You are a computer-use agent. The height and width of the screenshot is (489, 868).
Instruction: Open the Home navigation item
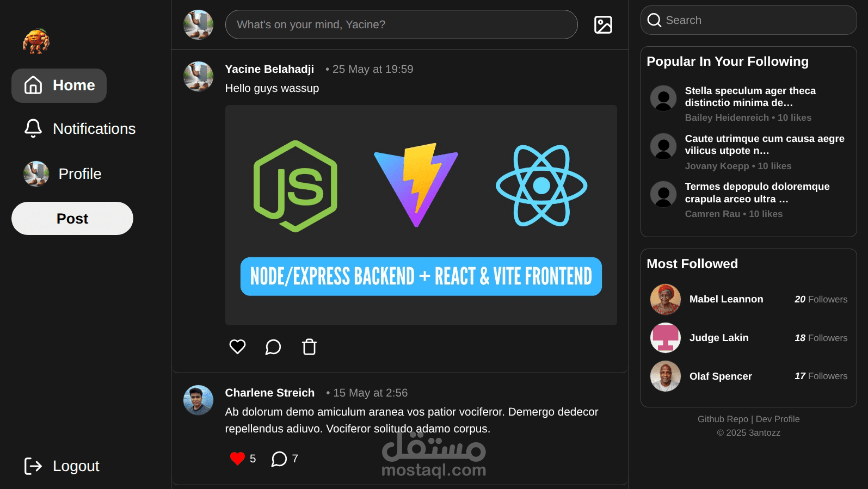59,85
